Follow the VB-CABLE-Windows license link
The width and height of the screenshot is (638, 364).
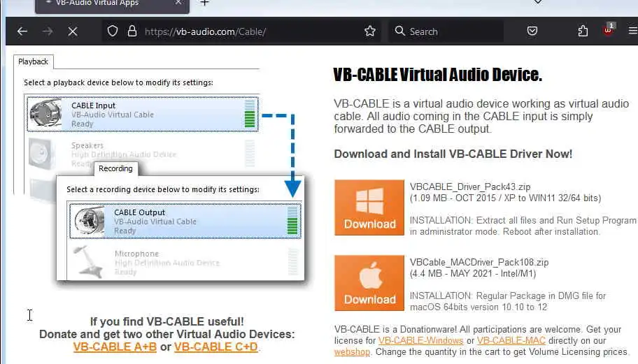(420, 340)
